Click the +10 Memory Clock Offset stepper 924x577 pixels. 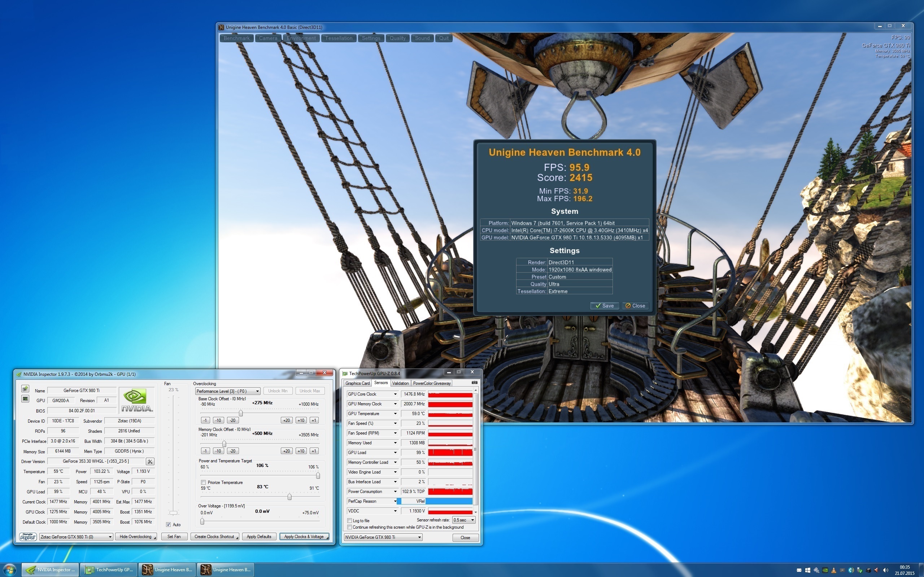point(301,451)
